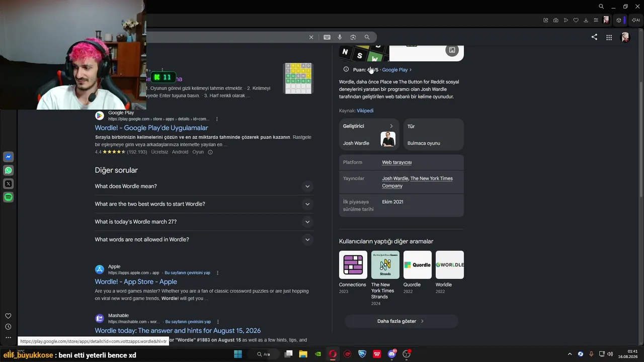Open the 'Tür Bulmaca oyunu' card
644x362 pixels.
(433, 134)
